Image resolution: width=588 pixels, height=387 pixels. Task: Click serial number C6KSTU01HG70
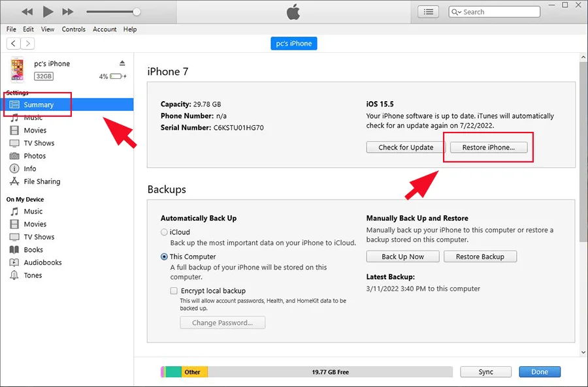(238, 128)
